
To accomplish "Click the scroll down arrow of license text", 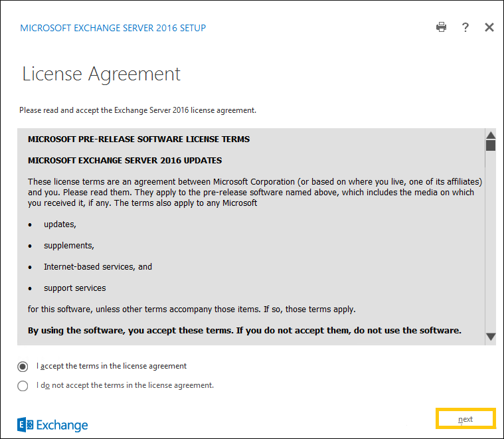I will 491,337.
